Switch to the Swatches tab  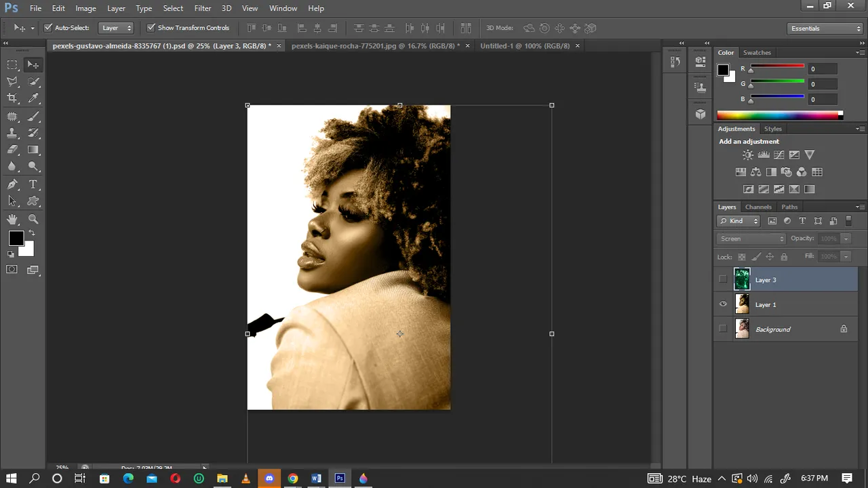click(757, 52)
